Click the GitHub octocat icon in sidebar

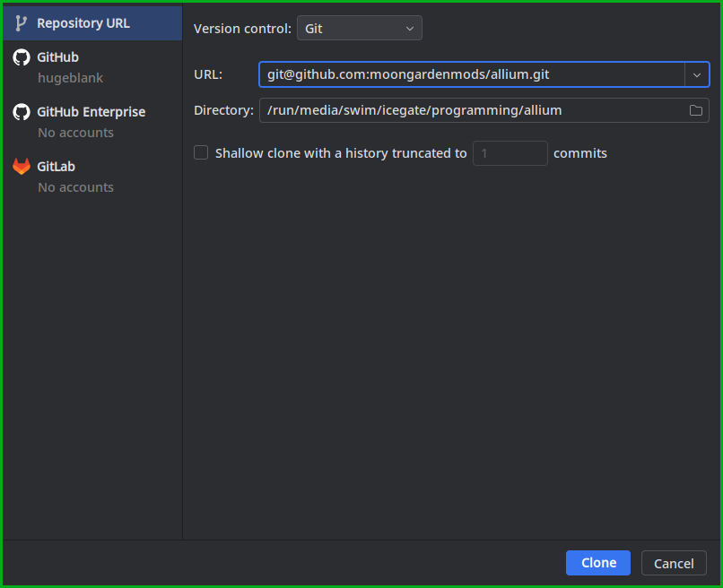tap(21, 56)
